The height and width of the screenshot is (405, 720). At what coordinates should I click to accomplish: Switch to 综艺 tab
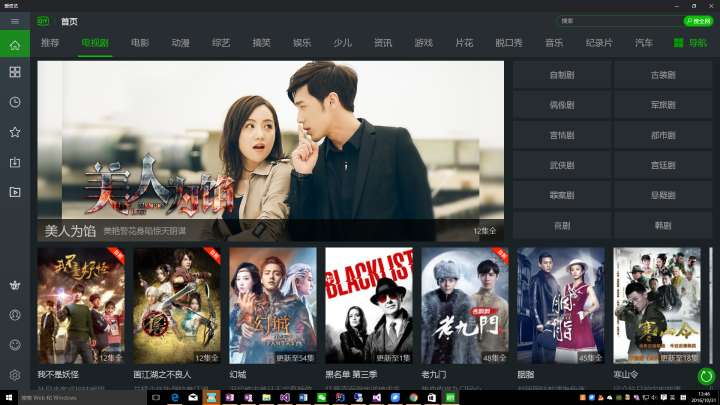[x=221, y=43]
